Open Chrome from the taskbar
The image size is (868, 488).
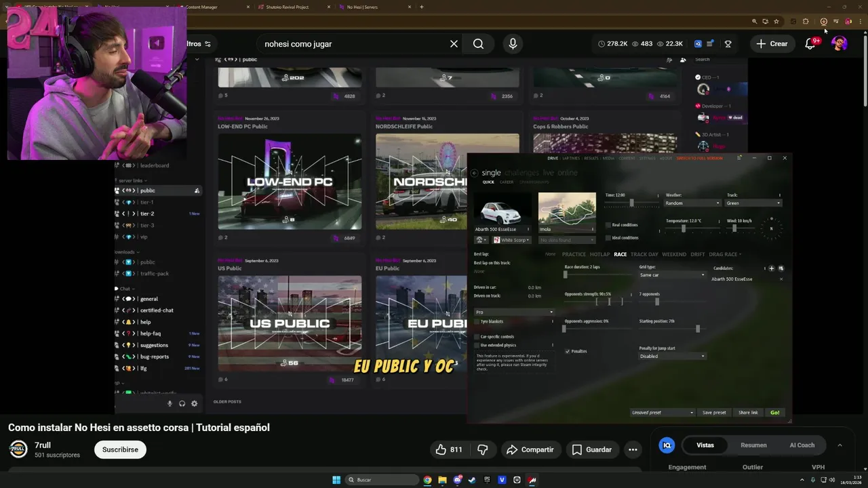tap(427, 480)
